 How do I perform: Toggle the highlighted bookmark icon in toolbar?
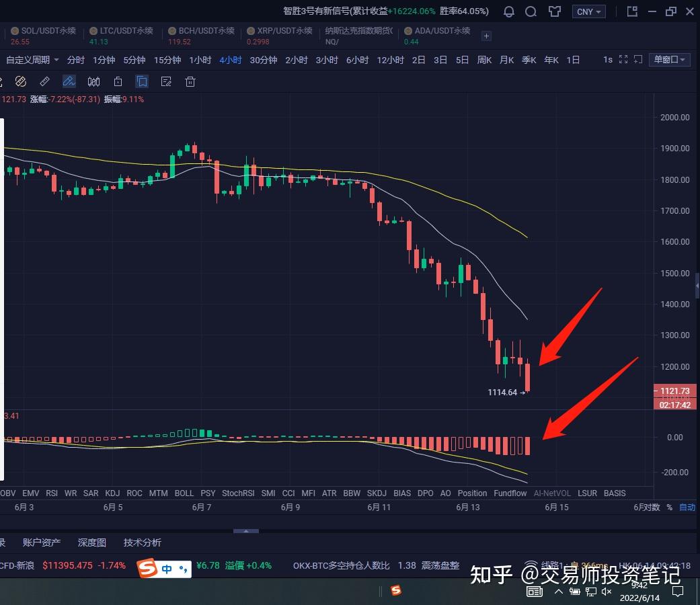[x=142, y=81]
